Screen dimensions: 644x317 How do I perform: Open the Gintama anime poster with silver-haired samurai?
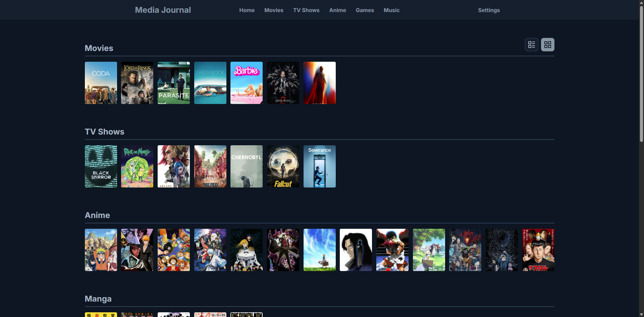[x=210, y=250]
